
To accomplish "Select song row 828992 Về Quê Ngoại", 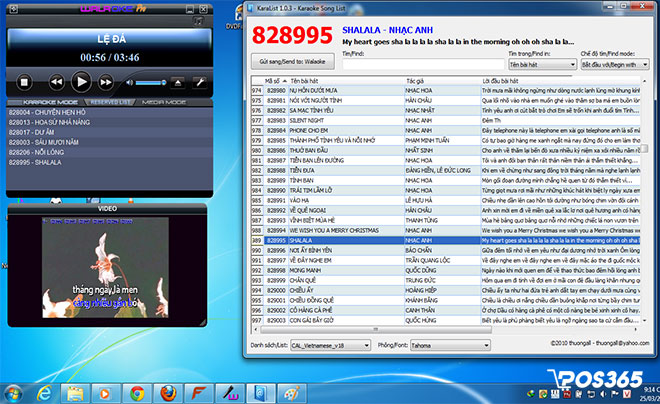I will [445, 210].
